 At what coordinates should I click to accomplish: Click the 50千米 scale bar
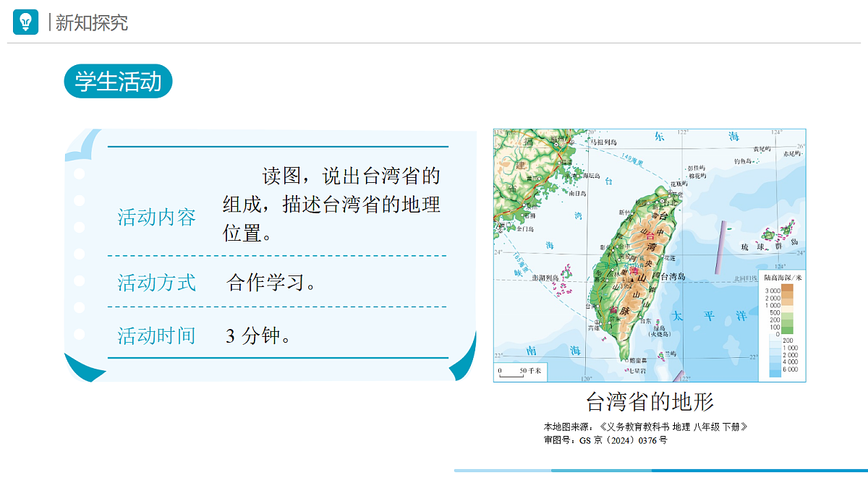pyautogui.click(x=521, y=371)
